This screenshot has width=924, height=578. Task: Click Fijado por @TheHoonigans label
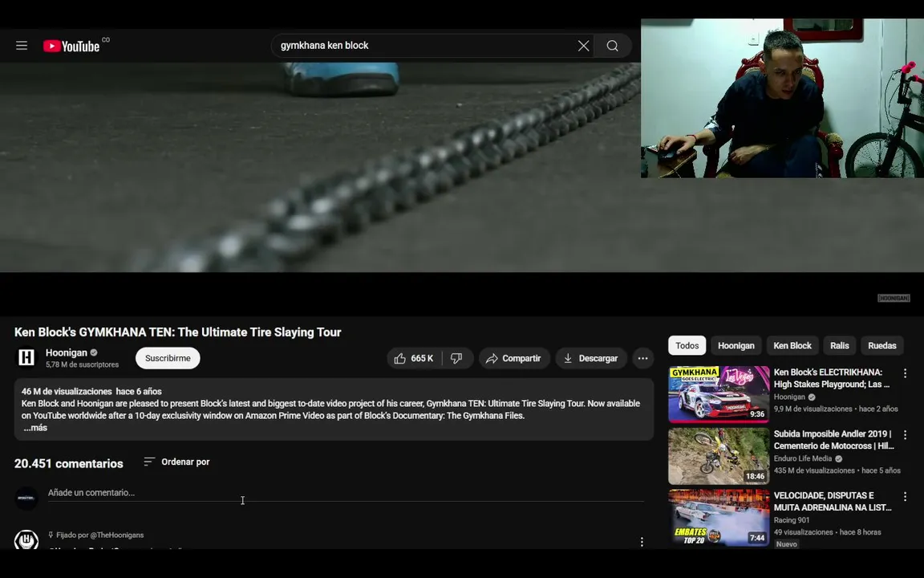coord(96,535)
